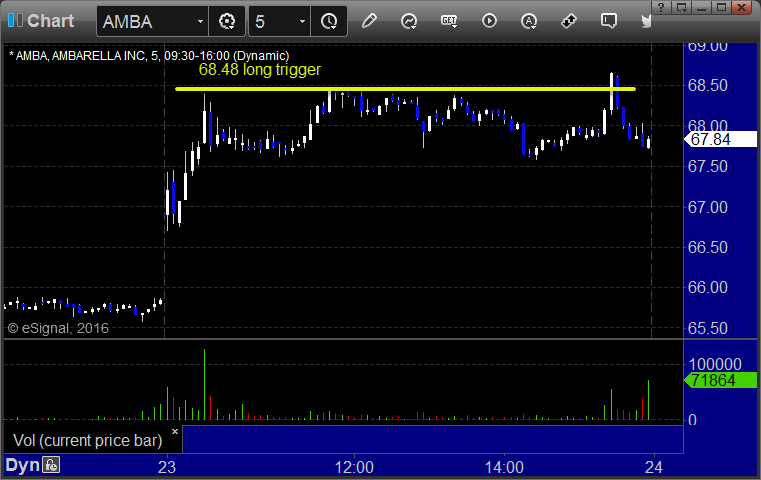Click the 71864 volume marker
This screenshot has height=480, width=761.
[x=721, y=380]
